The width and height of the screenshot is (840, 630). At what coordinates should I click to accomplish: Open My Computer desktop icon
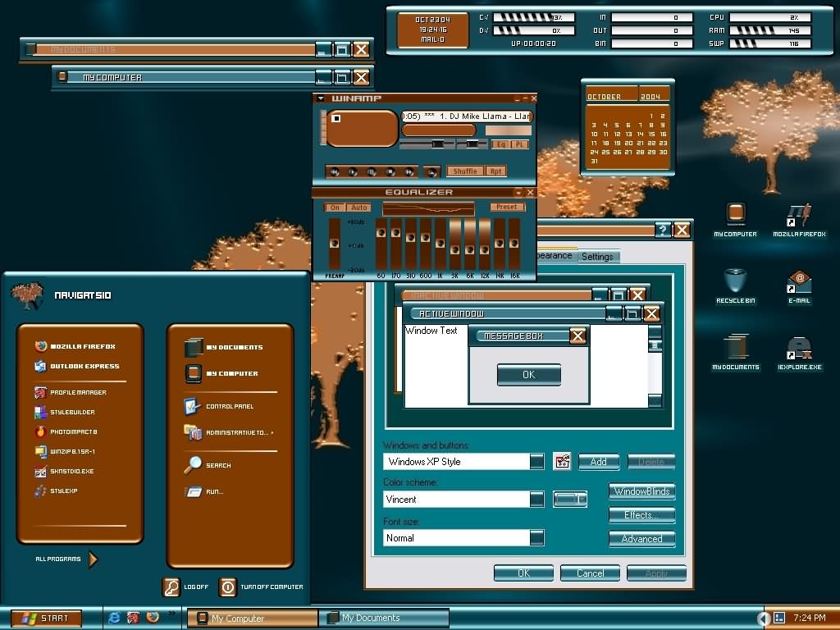(736, 220)
